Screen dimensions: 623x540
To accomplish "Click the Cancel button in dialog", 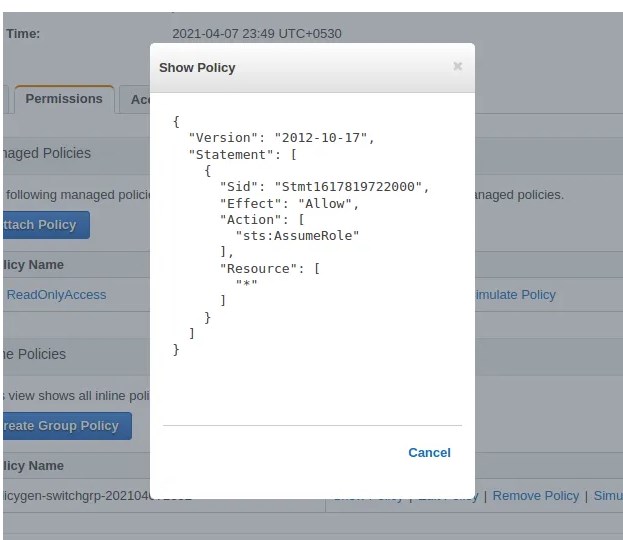I will (429, 453).
